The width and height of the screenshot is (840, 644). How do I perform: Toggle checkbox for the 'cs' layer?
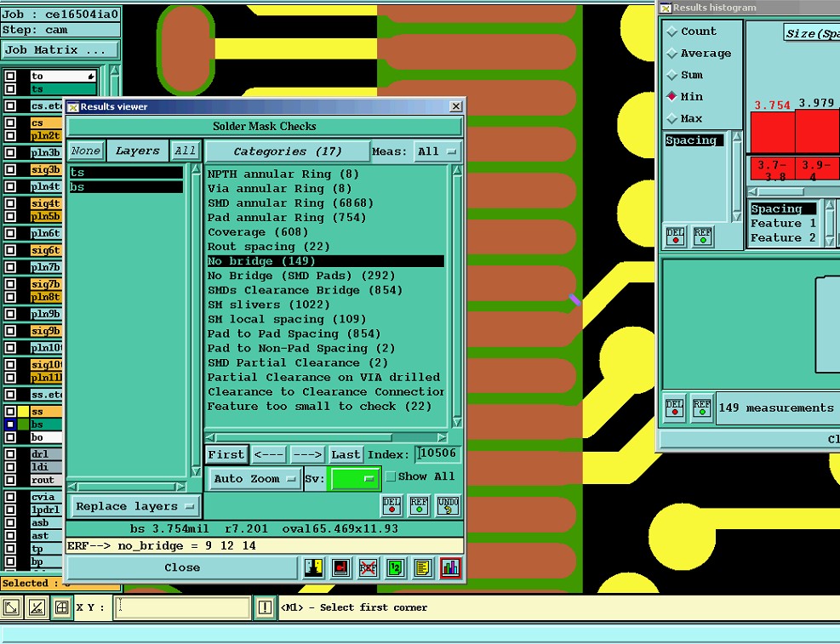[10, 123]
